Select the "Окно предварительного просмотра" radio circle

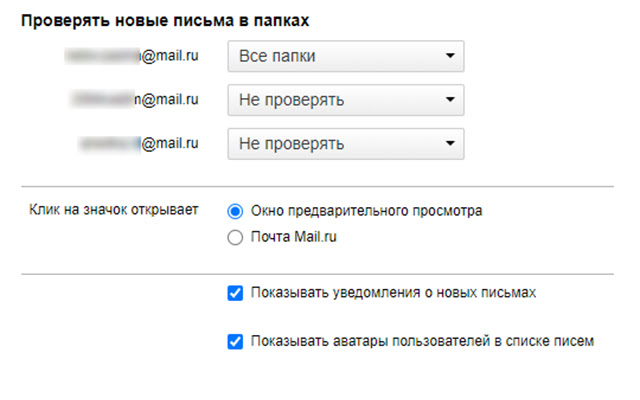(236, 211)
